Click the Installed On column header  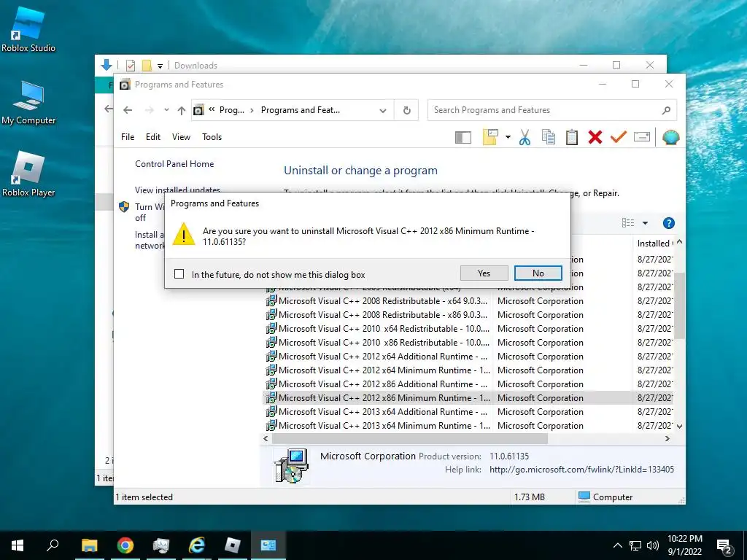tap(655, 244)
